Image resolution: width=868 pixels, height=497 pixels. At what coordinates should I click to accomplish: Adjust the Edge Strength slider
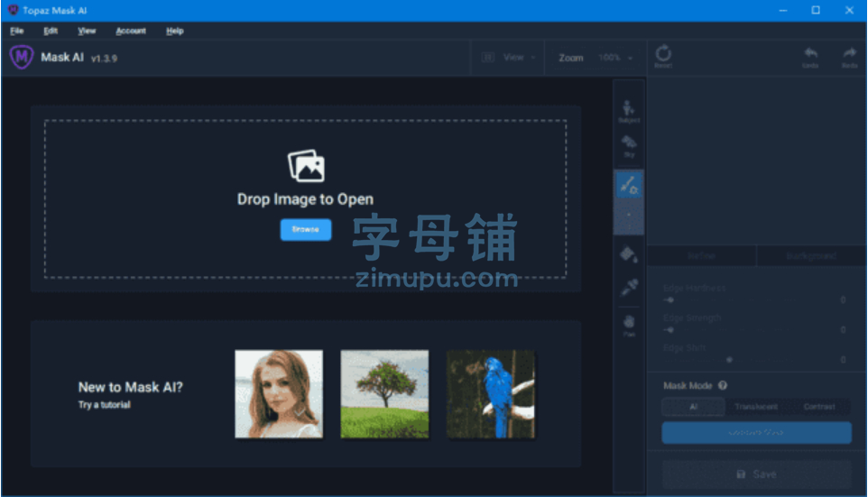[730, 330]
